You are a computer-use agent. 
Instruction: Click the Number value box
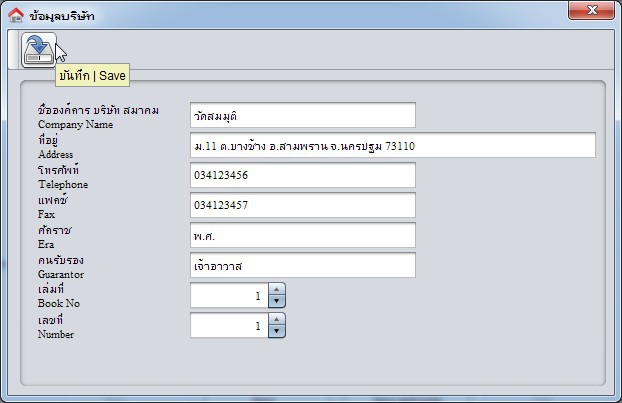point(229,325)
